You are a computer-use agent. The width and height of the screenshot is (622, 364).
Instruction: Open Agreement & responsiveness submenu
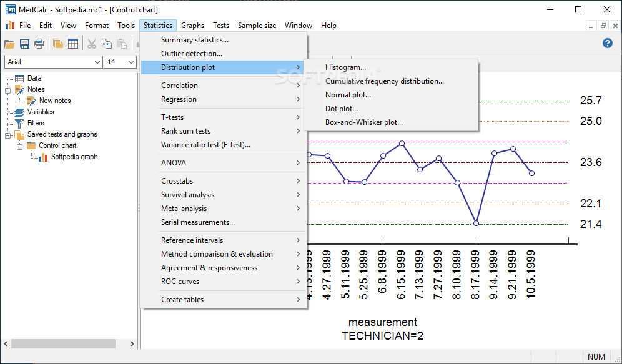tap(224, 268)
